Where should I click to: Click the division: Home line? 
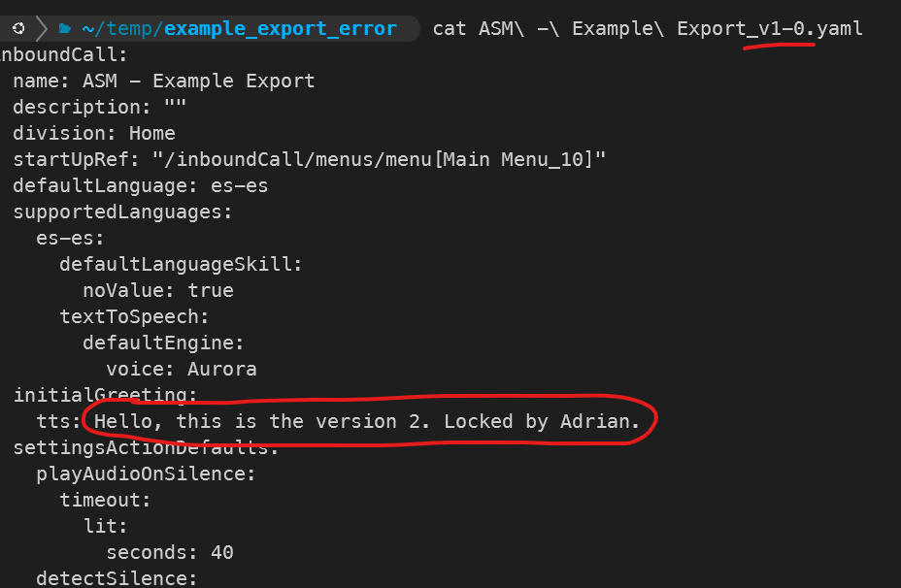point(94,133)
